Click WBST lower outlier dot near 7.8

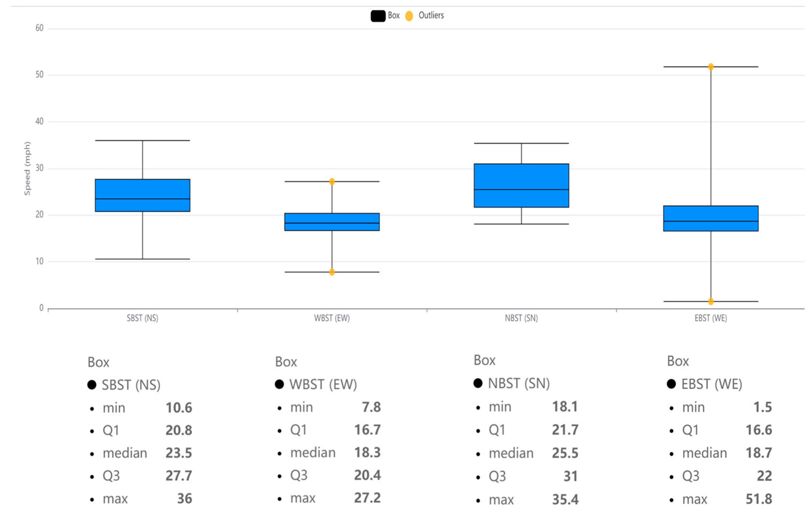[332, 272]
